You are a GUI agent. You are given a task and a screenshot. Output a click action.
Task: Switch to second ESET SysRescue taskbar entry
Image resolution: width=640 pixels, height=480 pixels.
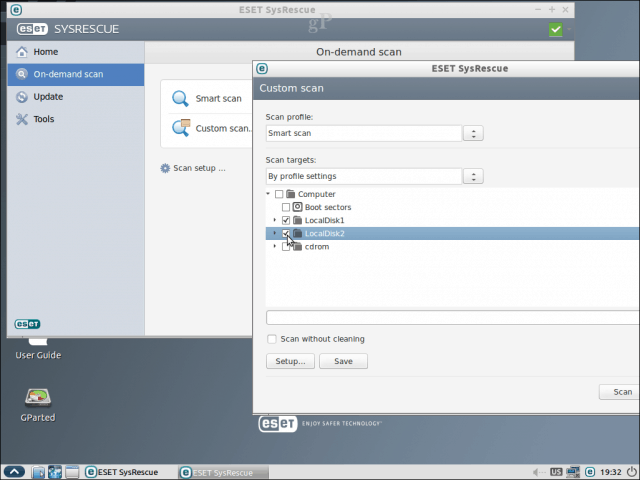click(x=223, y=473)
